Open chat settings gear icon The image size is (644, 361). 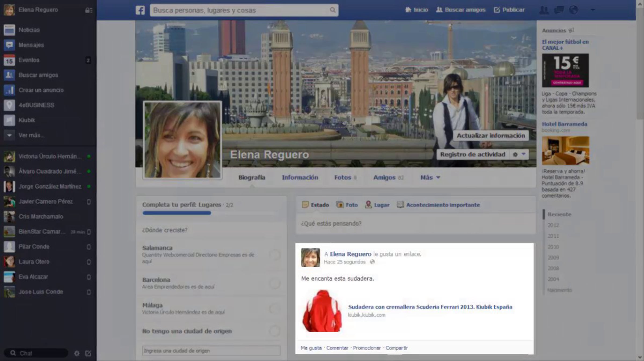(x=77, y=353)
